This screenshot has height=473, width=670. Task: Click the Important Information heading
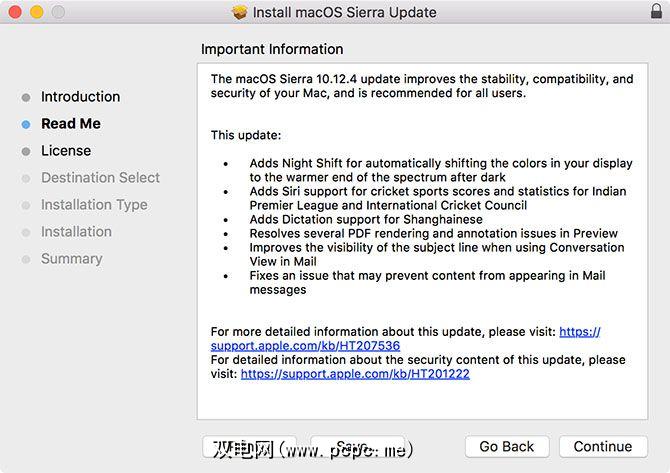coord(272,49)
